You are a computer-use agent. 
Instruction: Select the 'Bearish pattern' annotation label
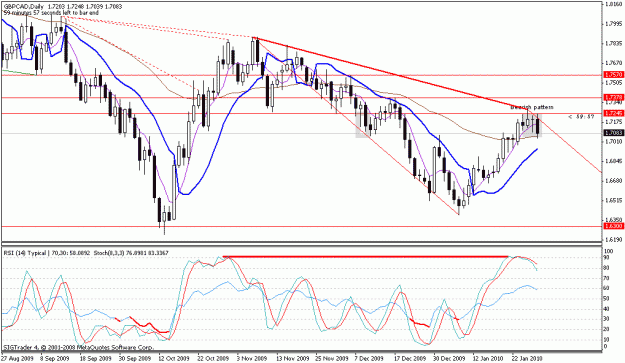coord(532,107)
